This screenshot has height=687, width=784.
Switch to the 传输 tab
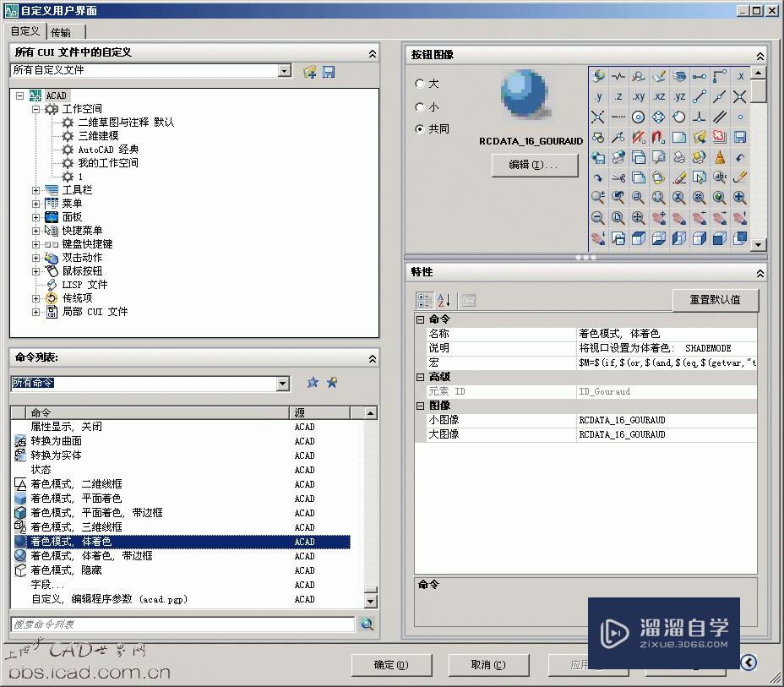pos(63,32)
